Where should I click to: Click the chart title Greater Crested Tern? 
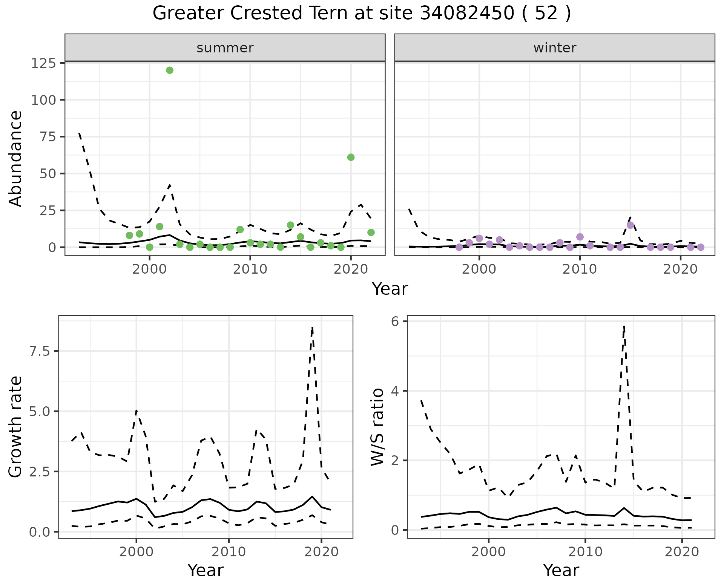(x=361, y=14)
